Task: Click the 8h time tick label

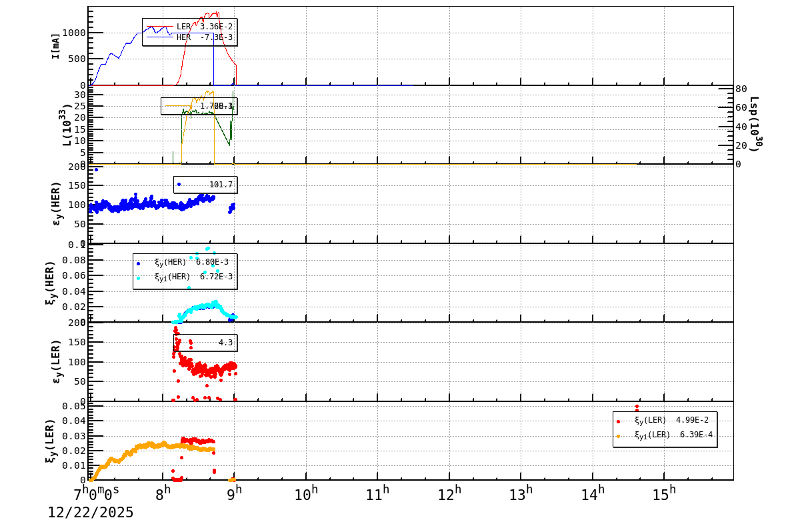Action: coord(163,493)
